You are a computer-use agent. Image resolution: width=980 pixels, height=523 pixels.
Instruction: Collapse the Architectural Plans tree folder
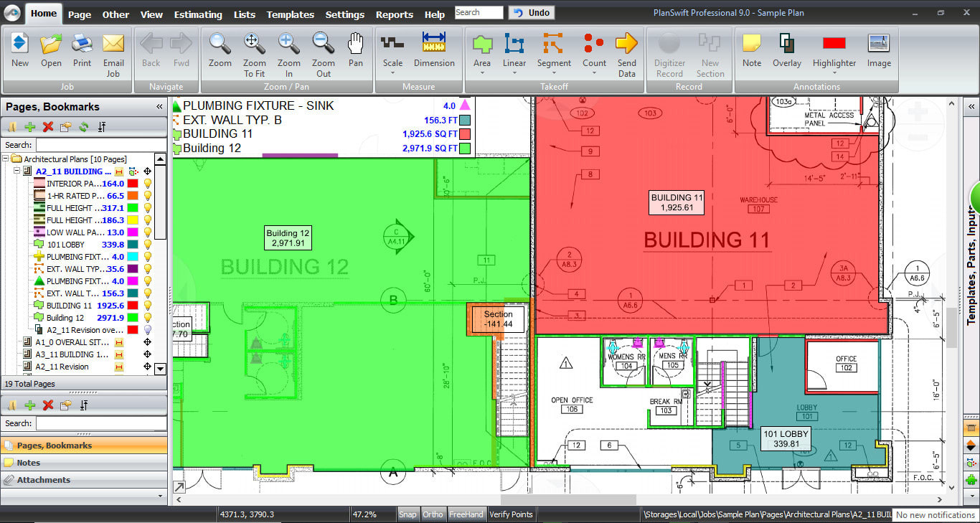click(6, 159)
